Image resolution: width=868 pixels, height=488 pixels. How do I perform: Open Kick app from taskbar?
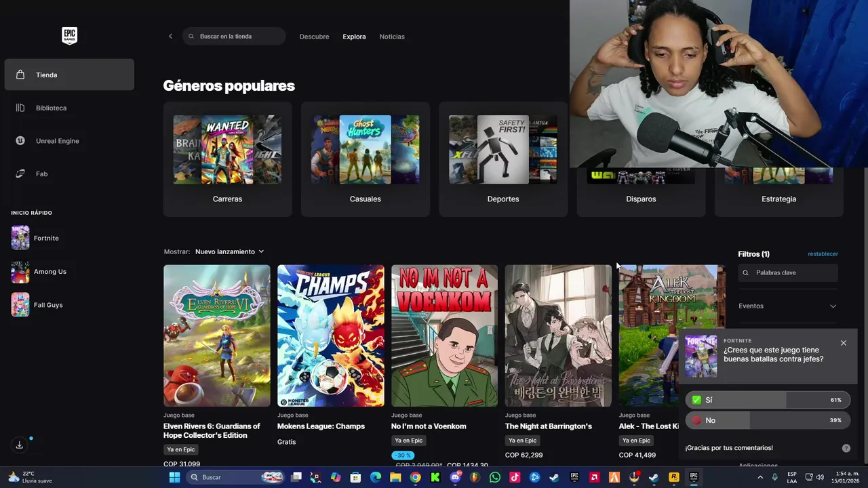pyautogui.click(x=435, y=477)
